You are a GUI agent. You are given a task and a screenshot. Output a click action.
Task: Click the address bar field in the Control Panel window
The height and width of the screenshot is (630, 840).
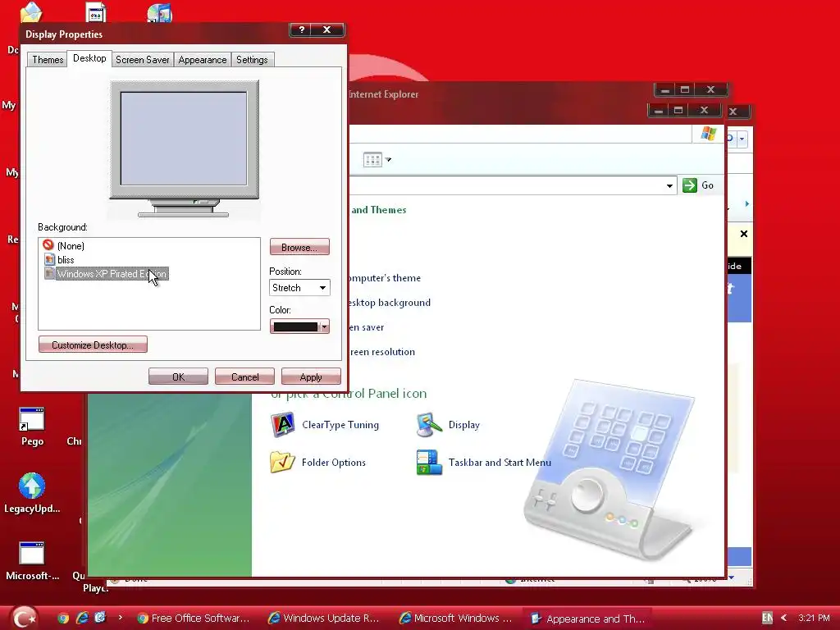coord(512,185)
